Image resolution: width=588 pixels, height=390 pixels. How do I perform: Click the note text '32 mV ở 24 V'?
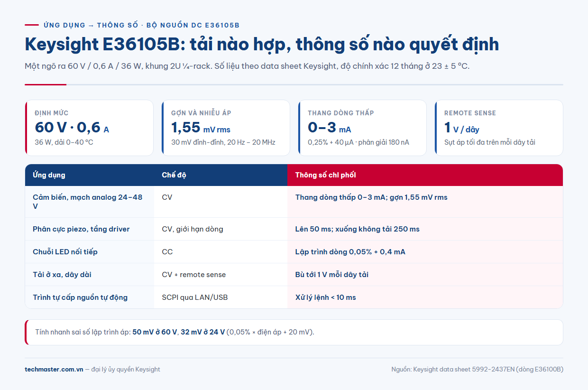(202, 332)
